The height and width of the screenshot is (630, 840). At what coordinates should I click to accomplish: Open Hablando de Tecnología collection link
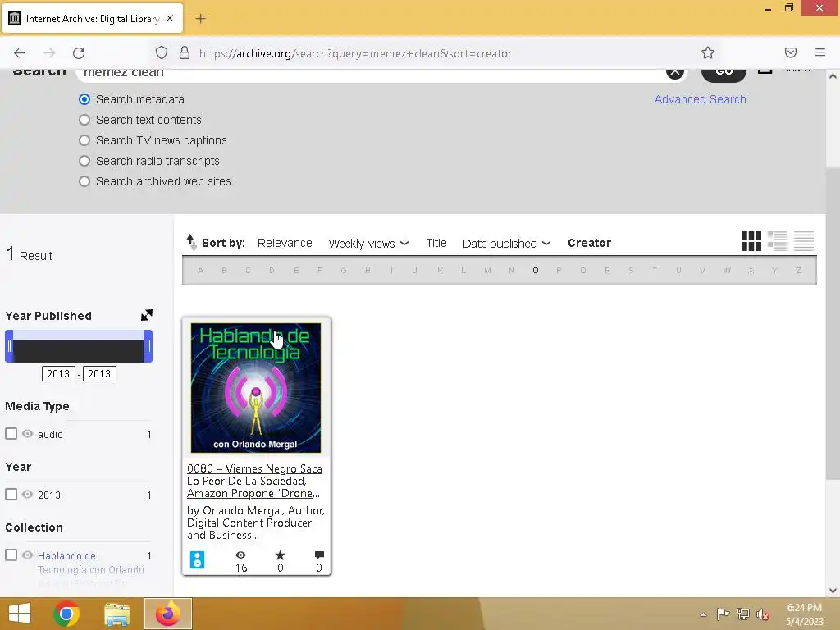pyautogui.click(x=90, y=563)
